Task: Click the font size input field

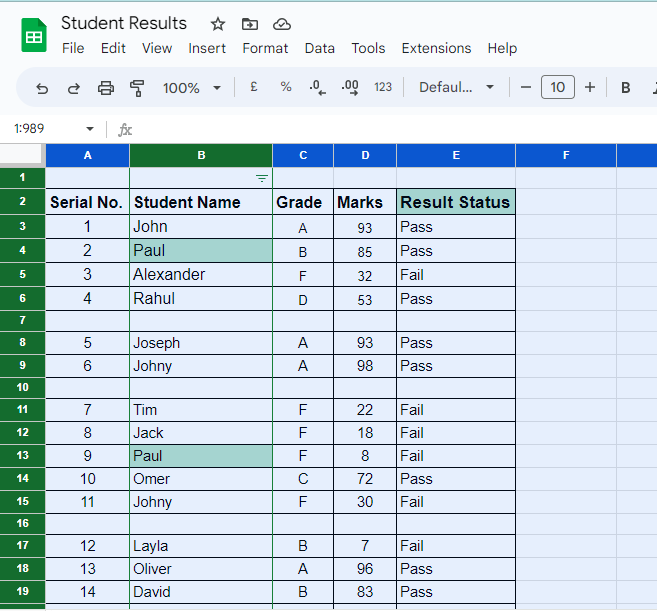Action: [558, 88]
